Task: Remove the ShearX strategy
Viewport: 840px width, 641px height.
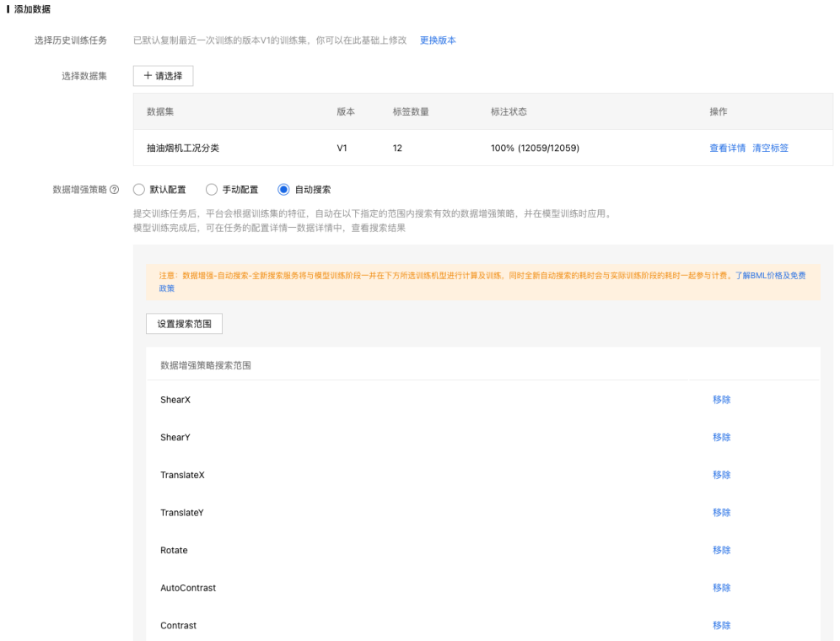Action: (721, 400)
